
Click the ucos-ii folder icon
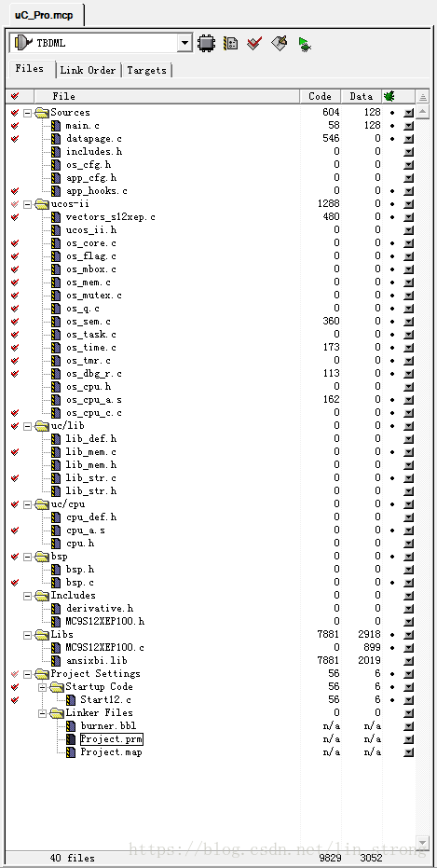click(42, 203)
